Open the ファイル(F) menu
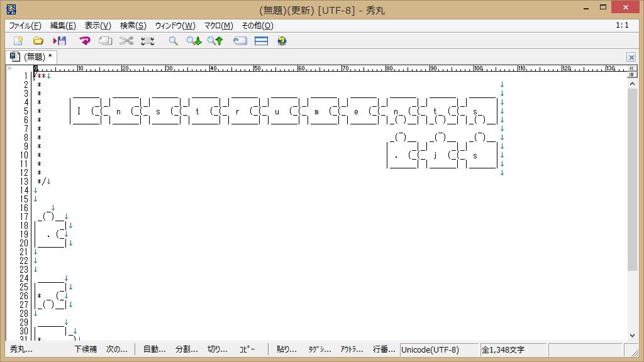This screenshot has height=362, width=644. click(x=25, y=26)
